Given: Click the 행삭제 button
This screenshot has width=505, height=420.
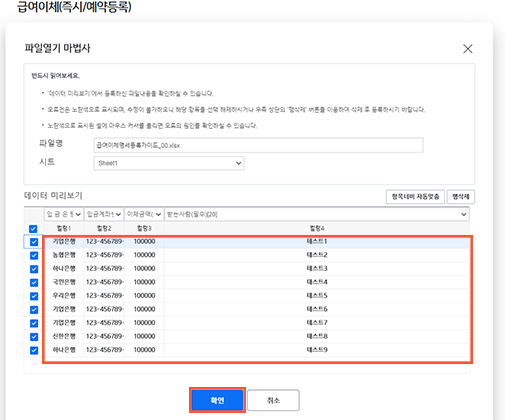Looking at the screenshot, I should [461, 197].
